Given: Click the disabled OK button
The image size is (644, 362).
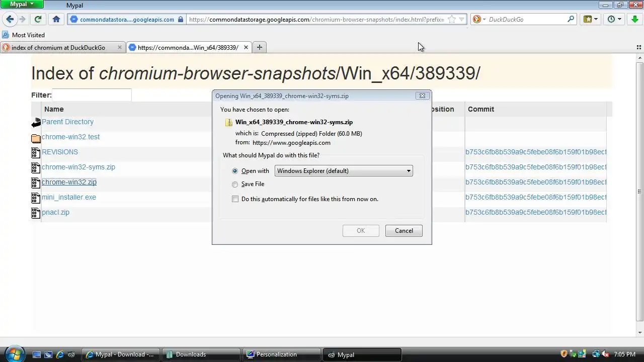Looking at the screenshot, I should [x=361, y=231].
